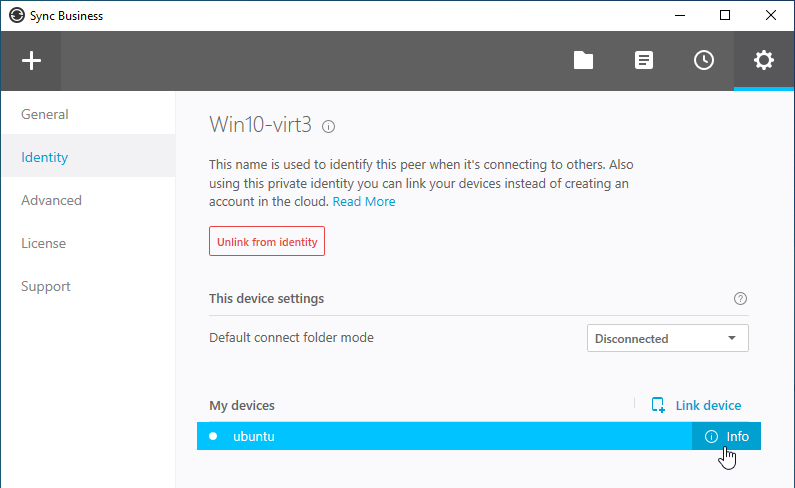
Task: Open the Folders view icon
Action: [583, 60]
